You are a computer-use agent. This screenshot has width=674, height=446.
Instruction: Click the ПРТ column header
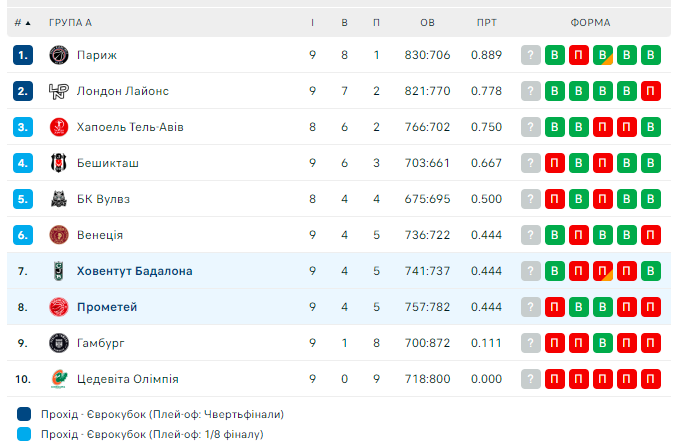point(486,22)
